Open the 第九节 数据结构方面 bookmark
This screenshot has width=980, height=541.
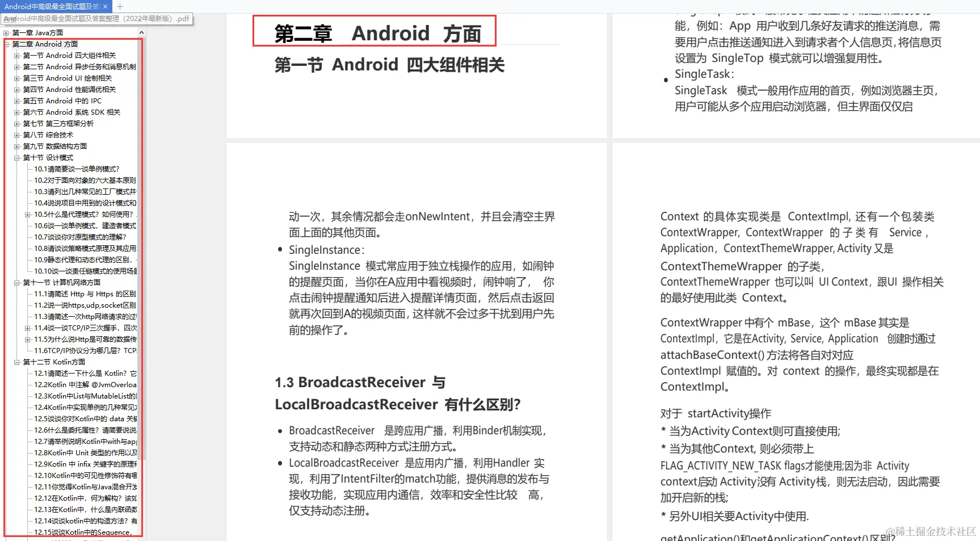(x=55, y=146)
